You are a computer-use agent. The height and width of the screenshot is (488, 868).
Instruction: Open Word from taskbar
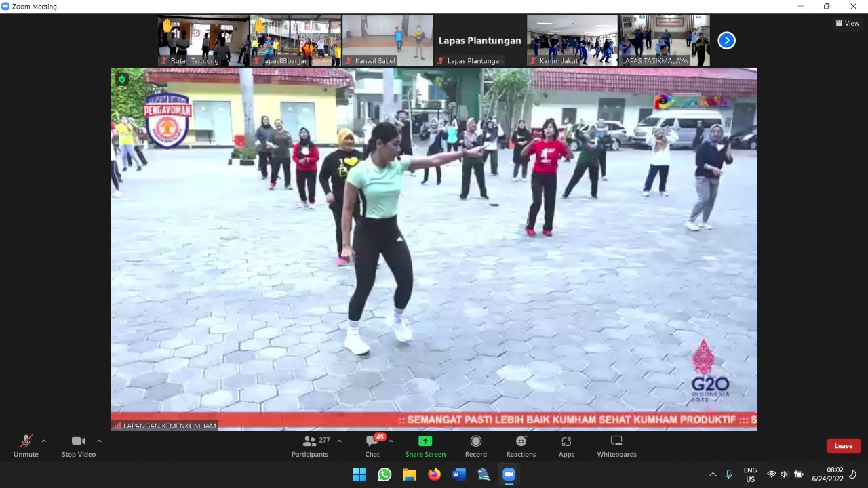(x=459, y=474)
